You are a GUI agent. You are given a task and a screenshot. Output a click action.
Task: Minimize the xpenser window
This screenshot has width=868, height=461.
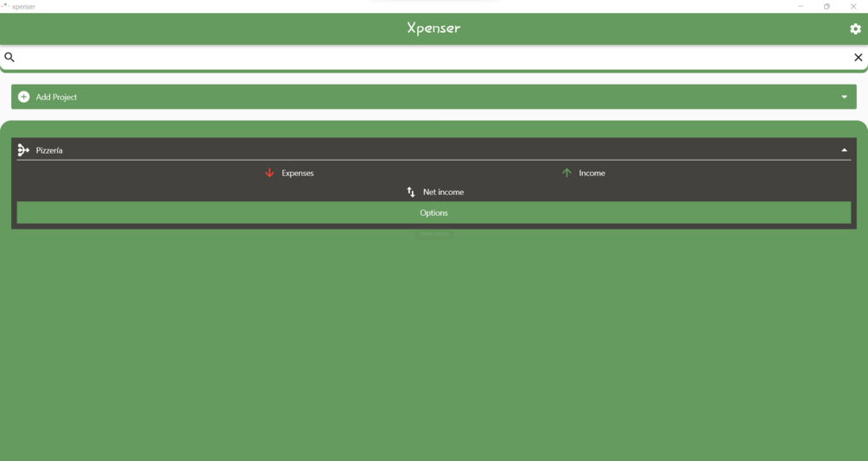coord(801,6)
